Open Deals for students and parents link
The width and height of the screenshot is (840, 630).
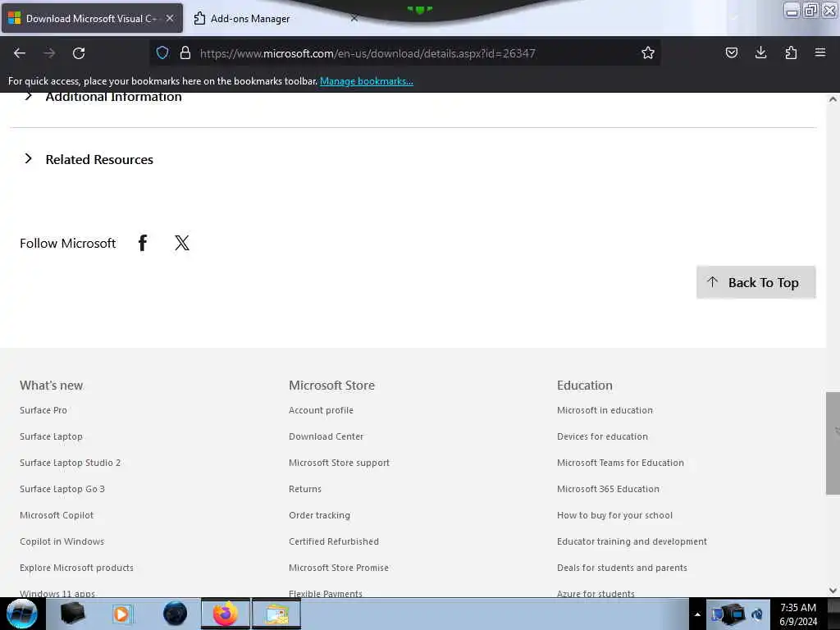pyautogui.click(x=622, y=568)
